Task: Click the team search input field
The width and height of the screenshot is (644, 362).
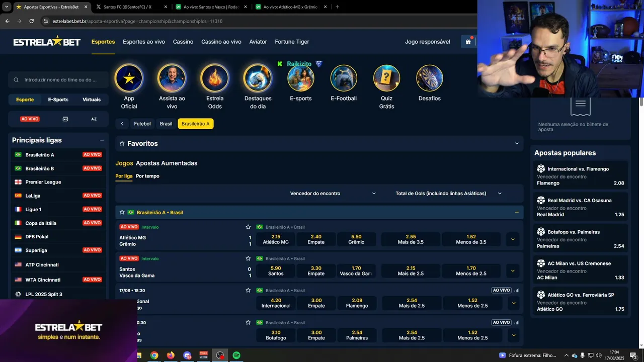Action: 58,80
